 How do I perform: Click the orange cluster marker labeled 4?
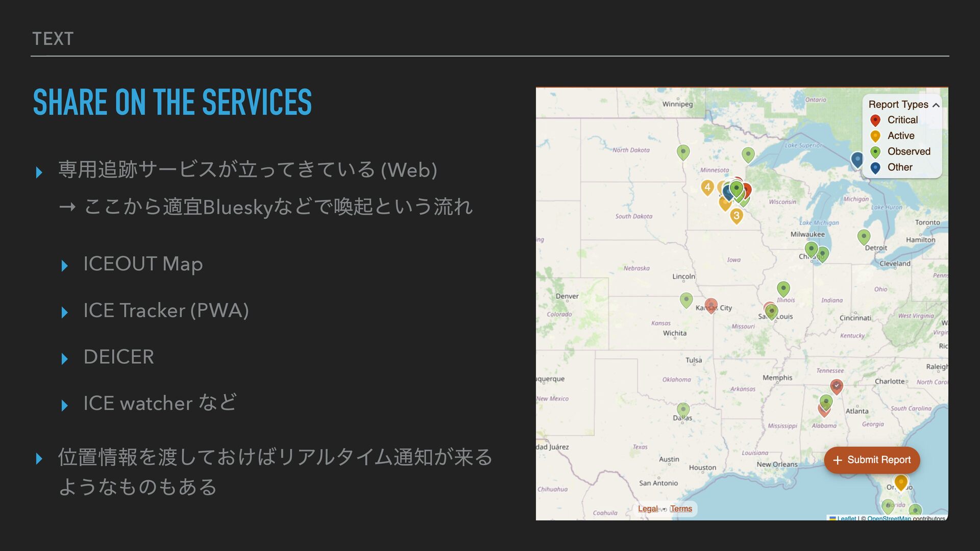[707, 188]
